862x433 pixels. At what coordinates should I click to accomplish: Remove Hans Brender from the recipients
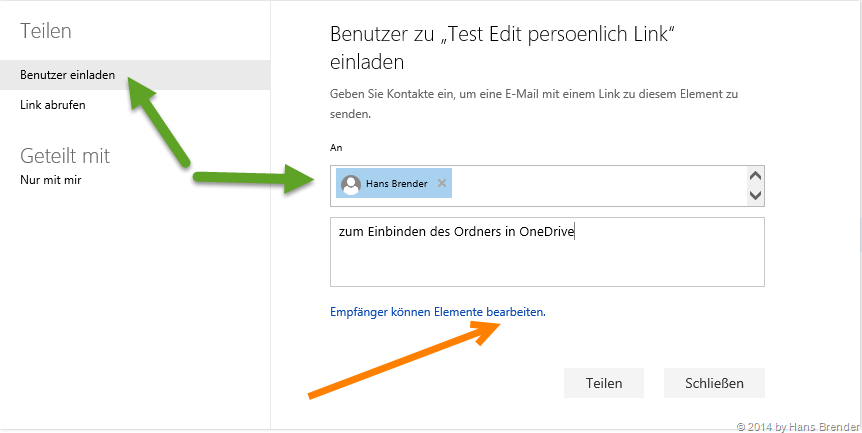[x=442, y=184]
